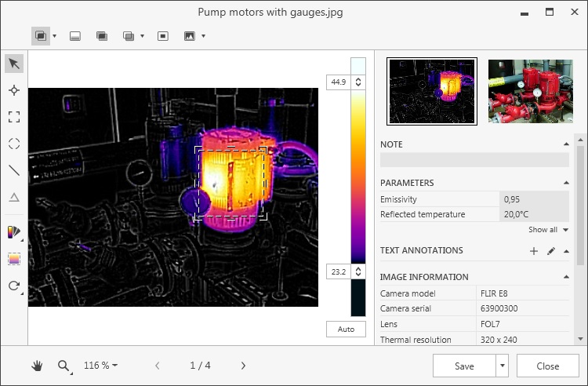The width and height of the screenshot is (588, 386).
Task: Click the rotate image tool
Action: point(14,286)
